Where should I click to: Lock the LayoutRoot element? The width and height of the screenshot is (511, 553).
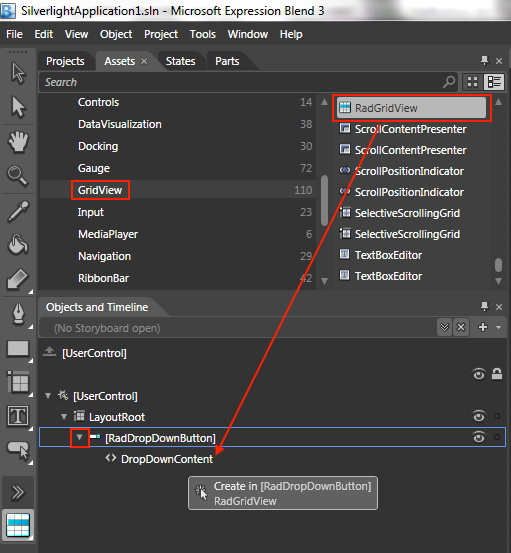coord(497,417)
